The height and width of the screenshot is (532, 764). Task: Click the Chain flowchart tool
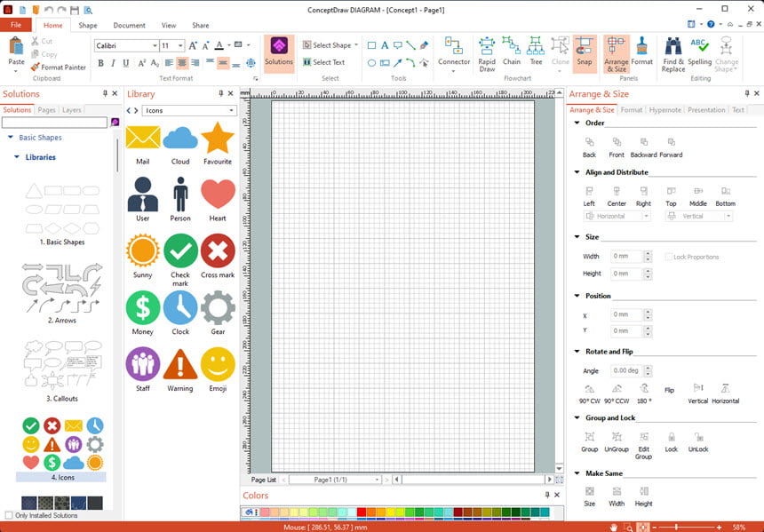(x=511, y=51)
